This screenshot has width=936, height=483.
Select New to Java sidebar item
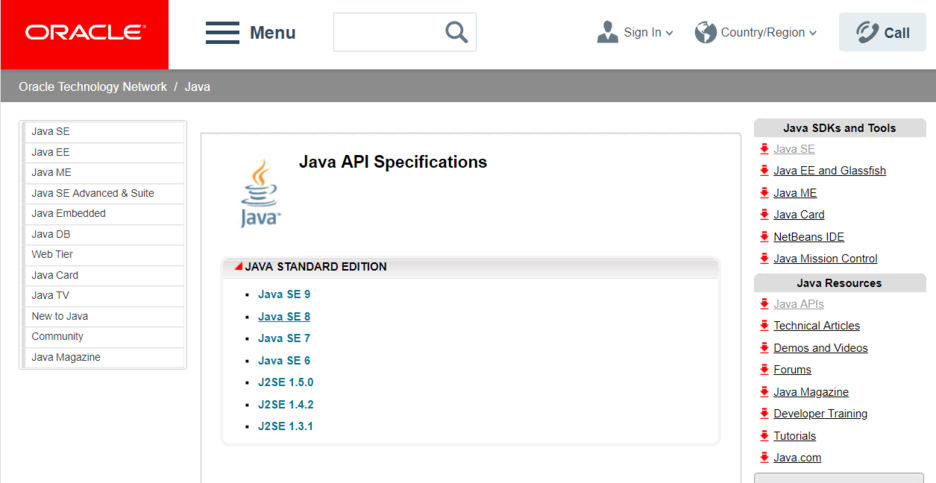coord(103,316)
